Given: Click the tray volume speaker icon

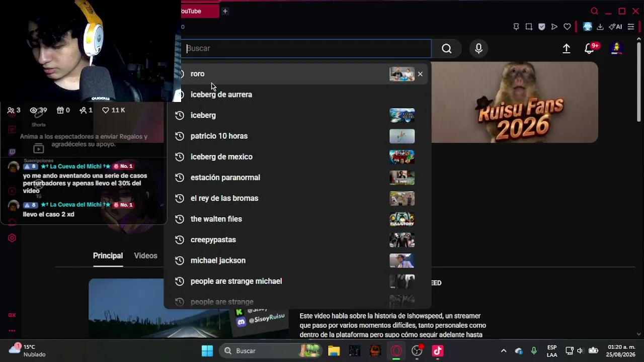Looking at the screenshot, I should coord(580,351).
